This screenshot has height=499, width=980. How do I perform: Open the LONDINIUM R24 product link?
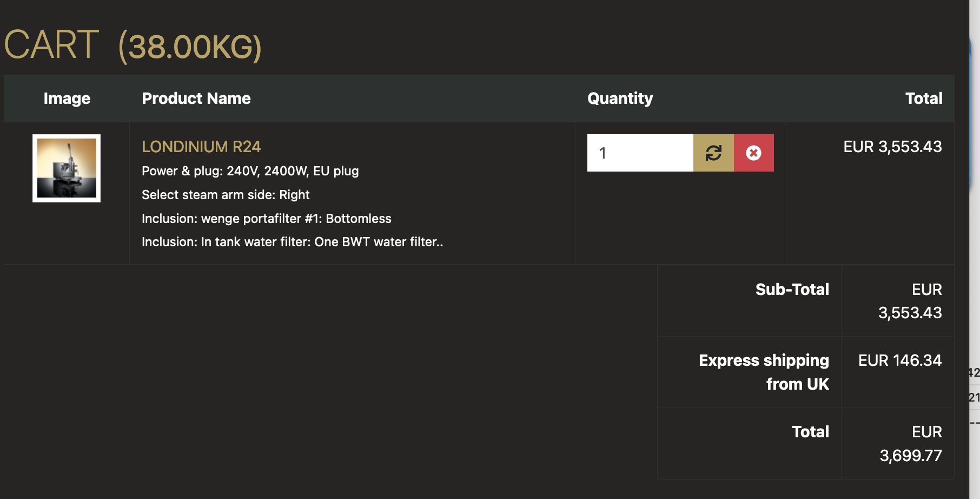tap(201, 147)
